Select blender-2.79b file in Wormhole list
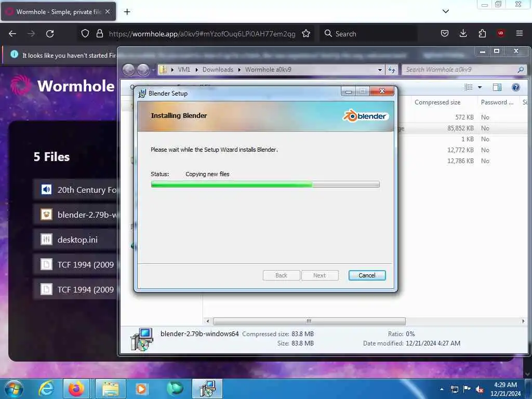 point(75,215)
